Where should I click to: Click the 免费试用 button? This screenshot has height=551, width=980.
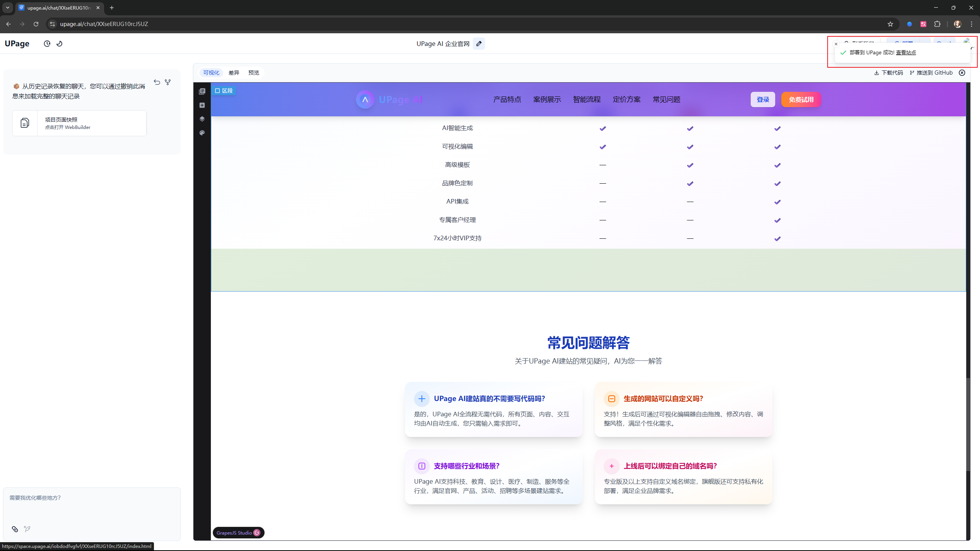801,99
